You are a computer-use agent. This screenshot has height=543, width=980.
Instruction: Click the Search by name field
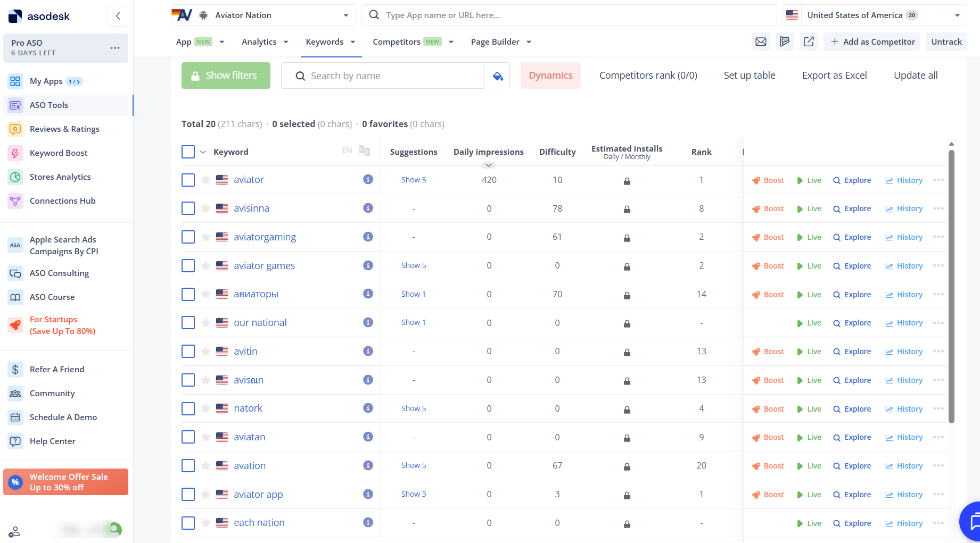[383, 76]
